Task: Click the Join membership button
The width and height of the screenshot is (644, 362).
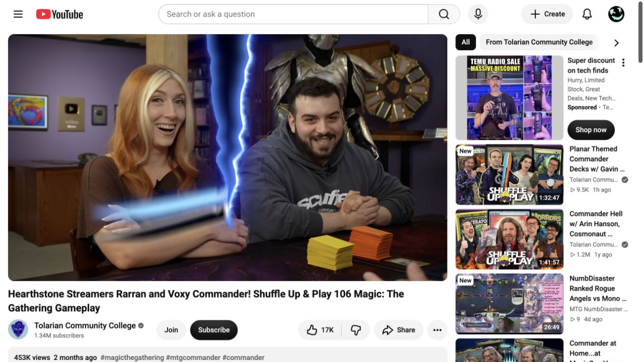Action: (x=171, y=330)
